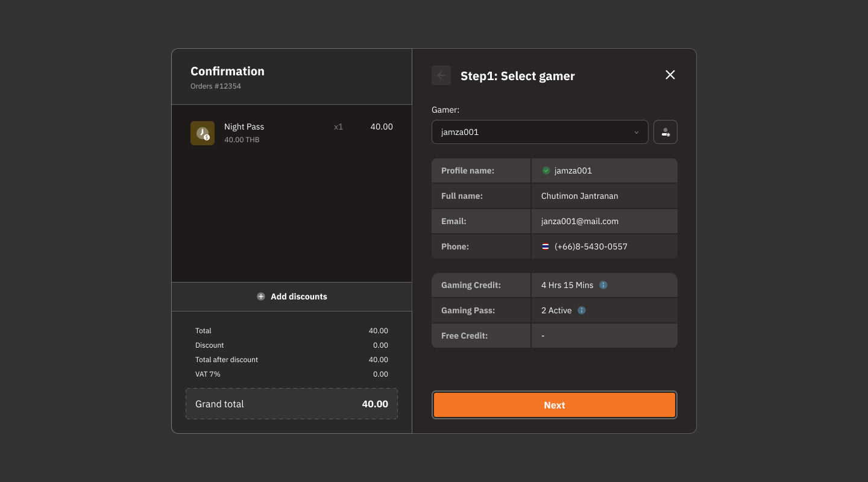Click the Night Pass clock icon

pos(203,133)
